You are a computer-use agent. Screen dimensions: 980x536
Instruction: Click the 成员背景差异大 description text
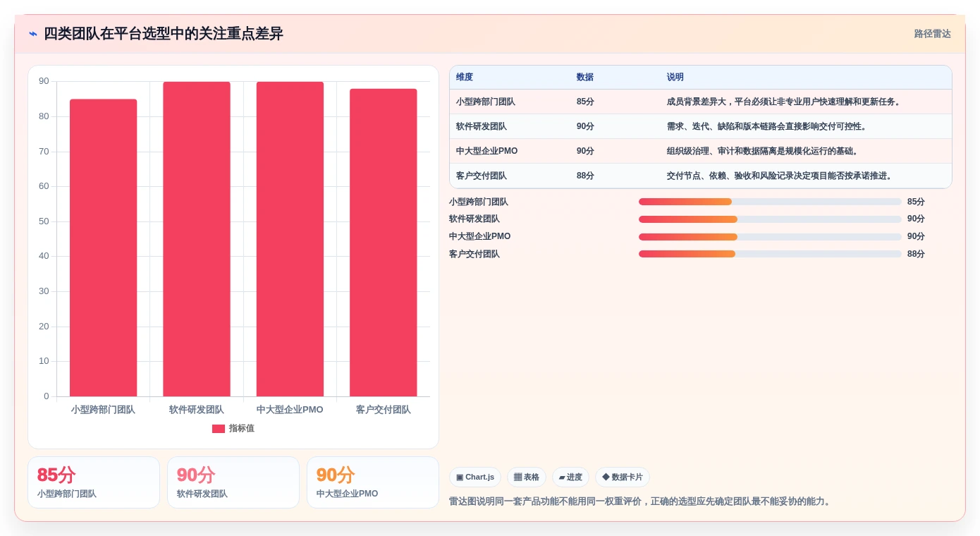coord(784,102)
